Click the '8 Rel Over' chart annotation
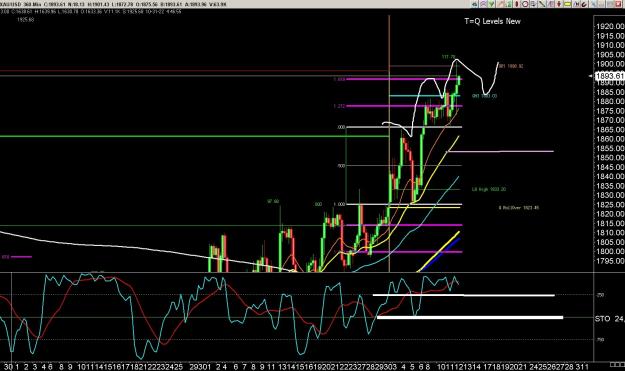This screenshot has width=625, height=371. click(x=519, y=208)
